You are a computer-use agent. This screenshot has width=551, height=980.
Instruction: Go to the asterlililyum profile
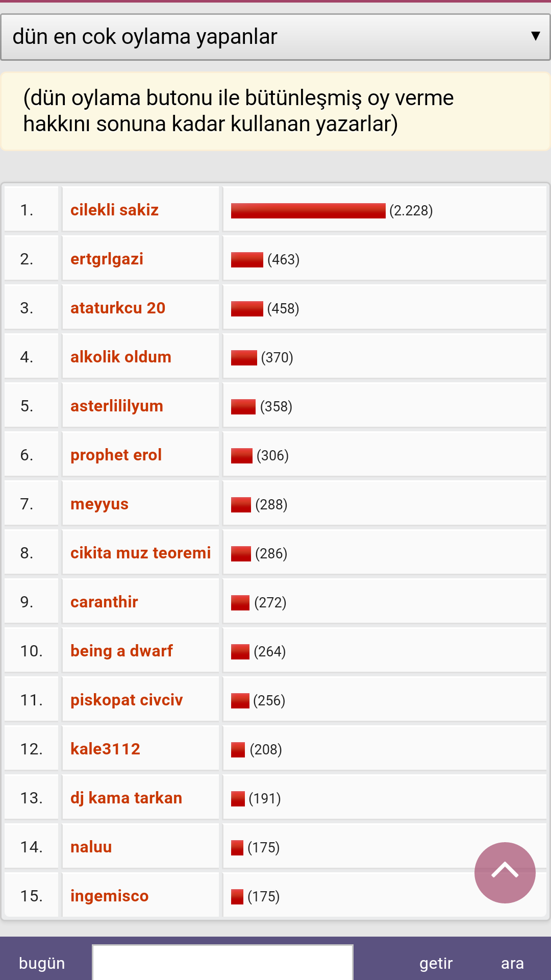pyautogui.click(x=117, y=406)
